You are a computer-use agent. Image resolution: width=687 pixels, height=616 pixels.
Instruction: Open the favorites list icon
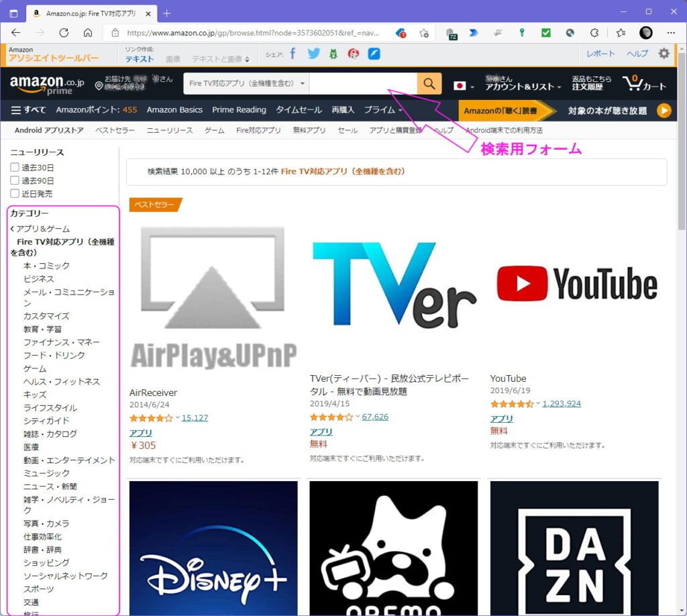coord(621,33)
